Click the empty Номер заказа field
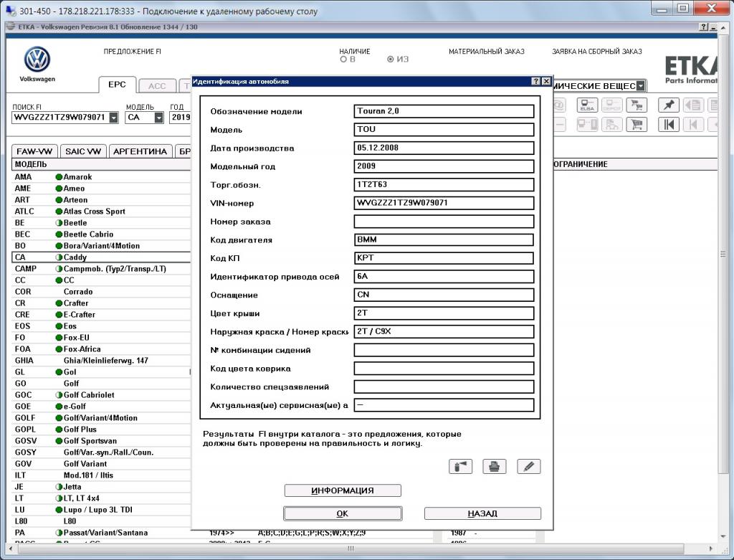Image resolution: width=734 pixels, height=560 pixels. tap(444, 222)
